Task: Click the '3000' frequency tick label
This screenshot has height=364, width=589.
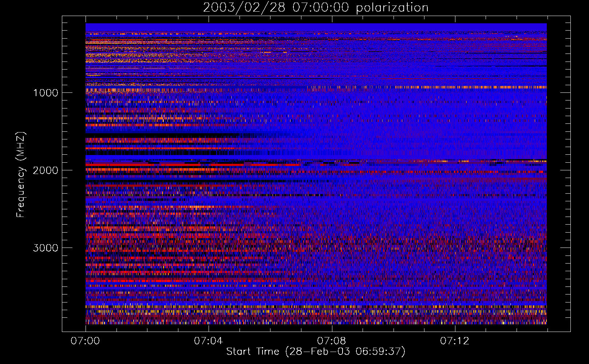Action: 46,248
